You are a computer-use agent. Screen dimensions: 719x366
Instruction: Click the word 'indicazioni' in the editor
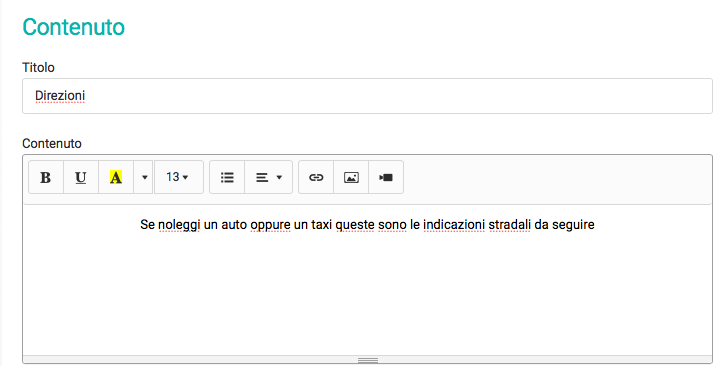coord(454,225)
